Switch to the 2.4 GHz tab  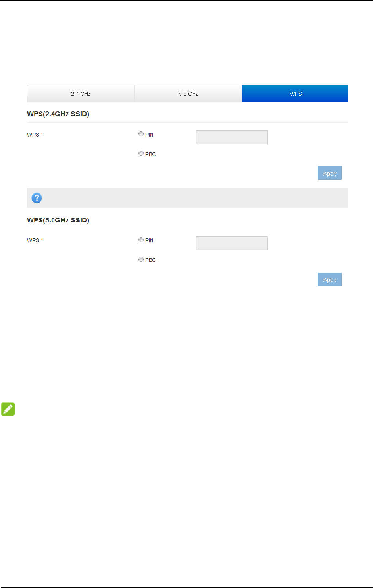point(81,94)
